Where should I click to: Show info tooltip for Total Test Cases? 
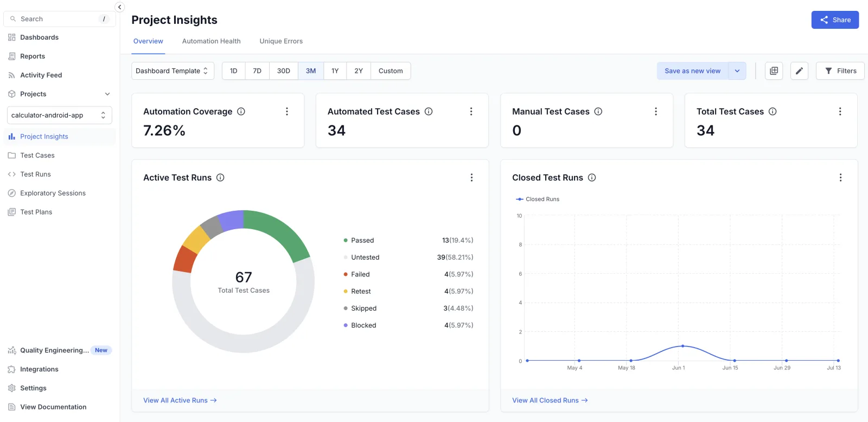pyautogui.click(x=773, y=111)
